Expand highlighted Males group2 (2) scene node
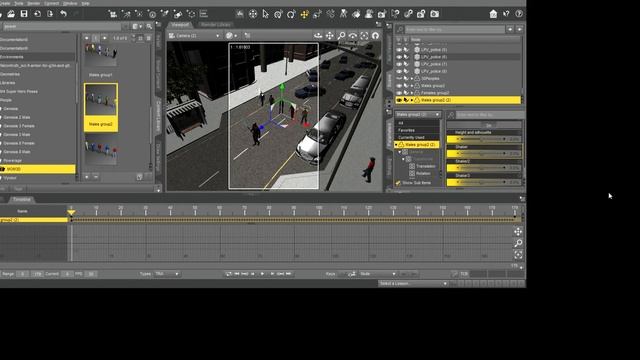This screenshot has width=640, height=360. point(412,100)
